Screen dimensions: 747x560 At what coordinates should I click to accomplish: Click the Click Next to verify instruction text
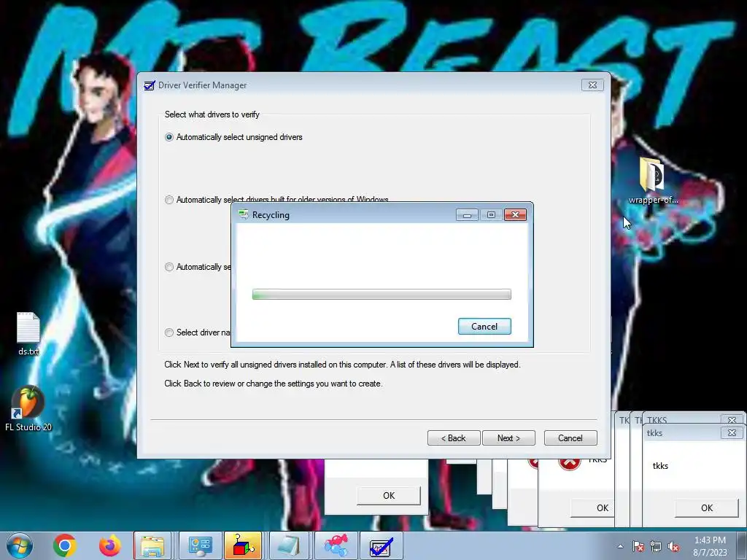pyautogui.click(x=342, y=365)
